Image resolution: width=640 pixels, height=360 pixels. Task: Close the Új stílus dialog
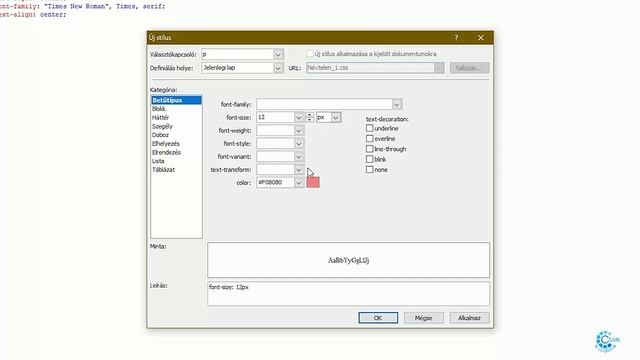point(480,38)
